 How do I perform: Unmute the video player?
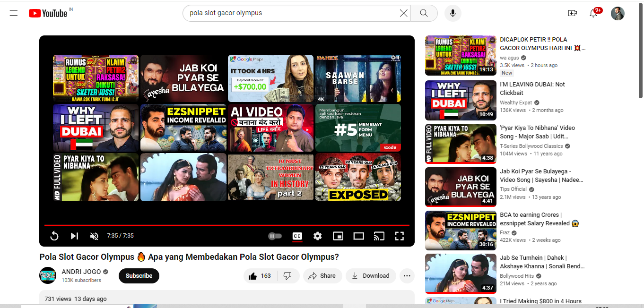click(94, 236)
